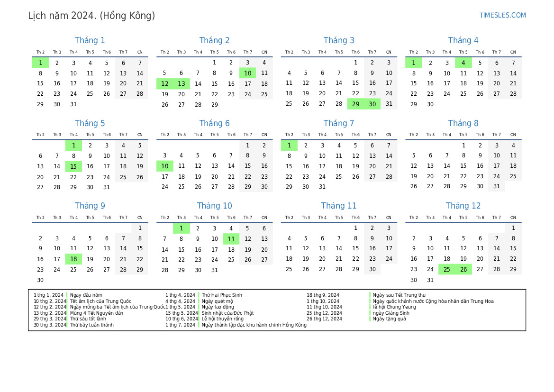This screenshot has width=554, height=392.
Task: Click legend entry 'Thứ bảy tuần thánh'
Action: 92,325
